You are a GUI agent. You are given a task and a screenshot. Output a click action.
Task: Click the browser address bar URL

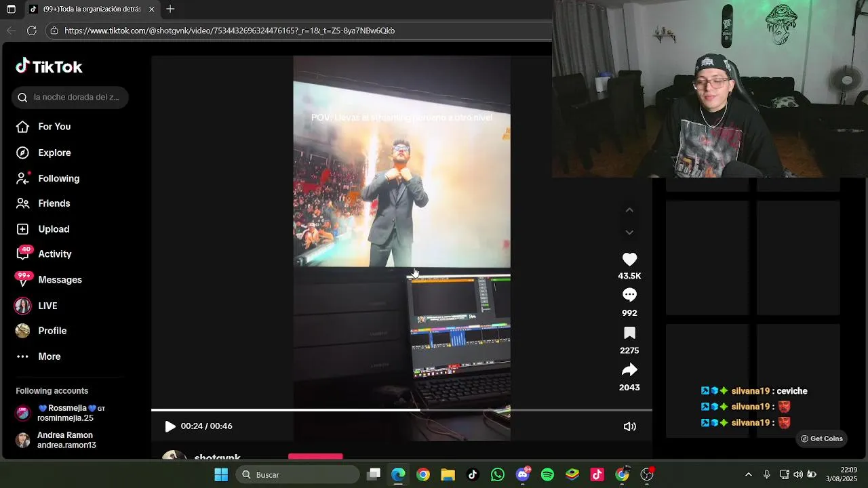point(229,30)
